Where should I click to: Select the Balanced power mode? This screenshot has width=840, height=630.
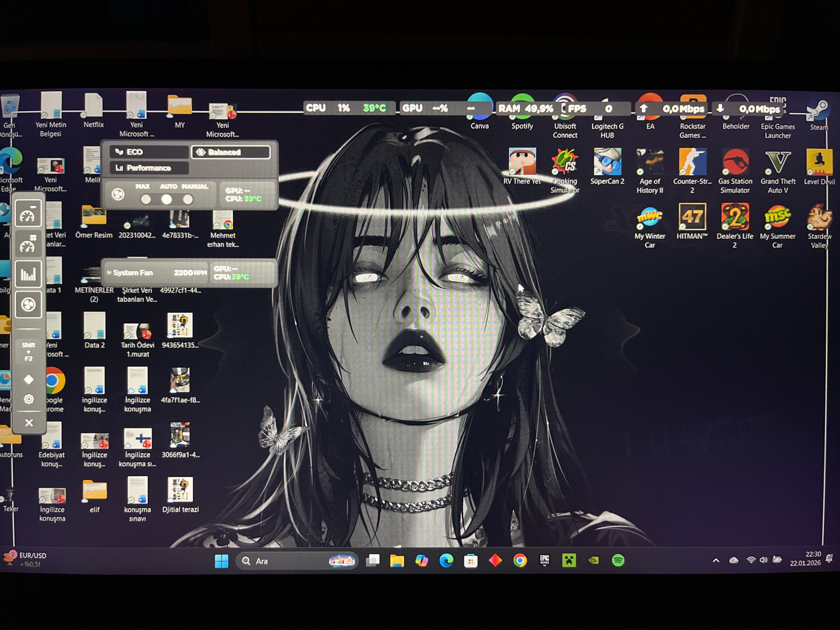[x=231, y=152]
